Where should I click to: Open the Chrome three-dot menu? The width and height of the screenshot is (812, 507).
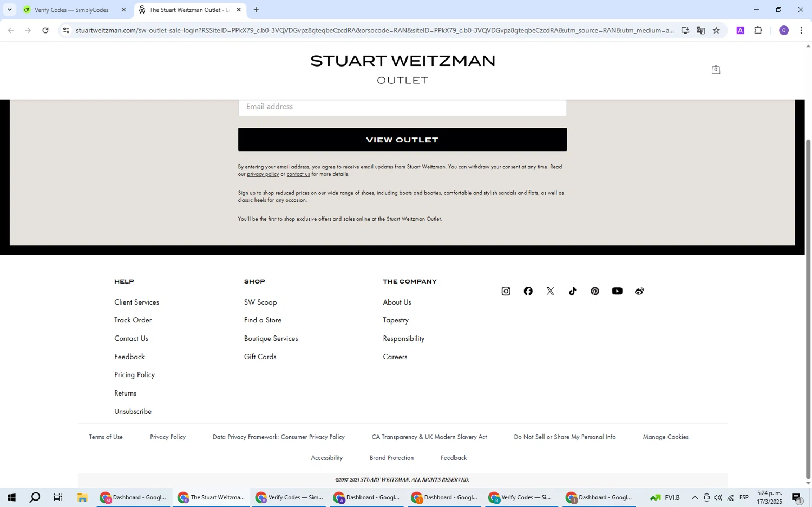click(x=801, y=30)
